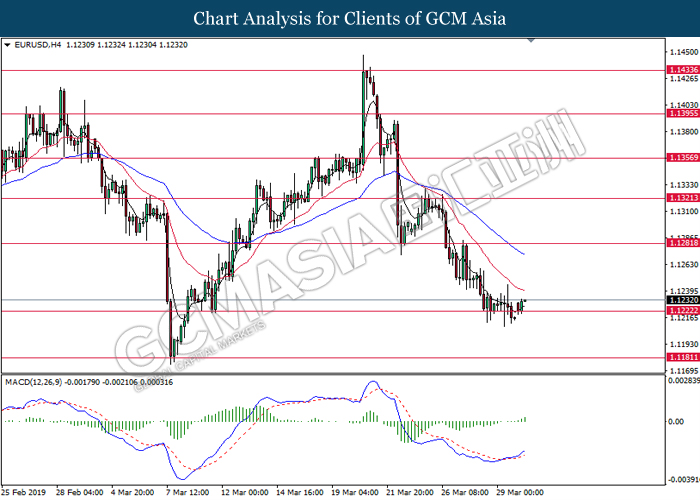
Task: Click the 1.13800 price axis value
Action: 684,132
